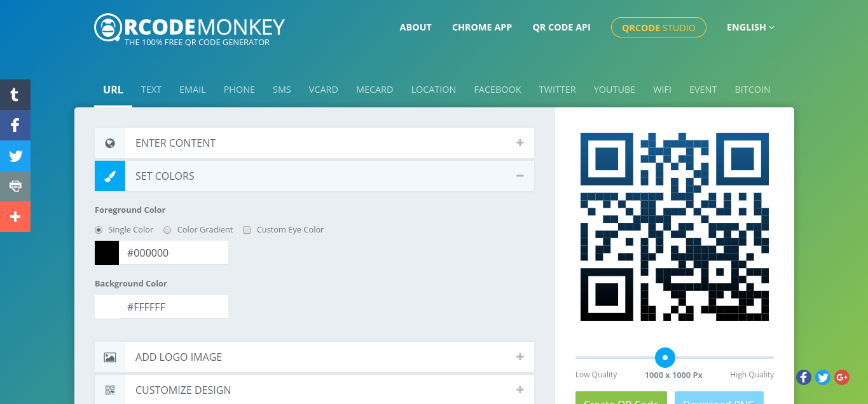Image resolution: width=868 pixels, height=404 pixels.
Task: Click the QR code preview image
Action: point(675,227)
